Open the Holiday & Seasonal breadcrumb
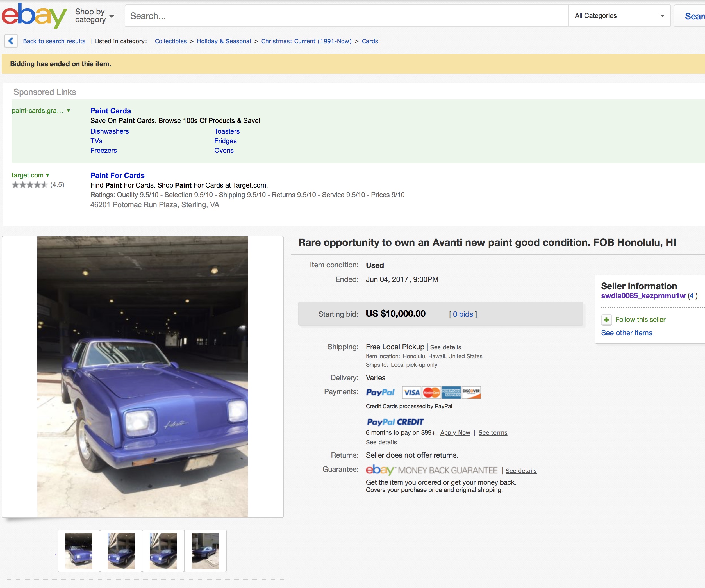 coord(224,41)
